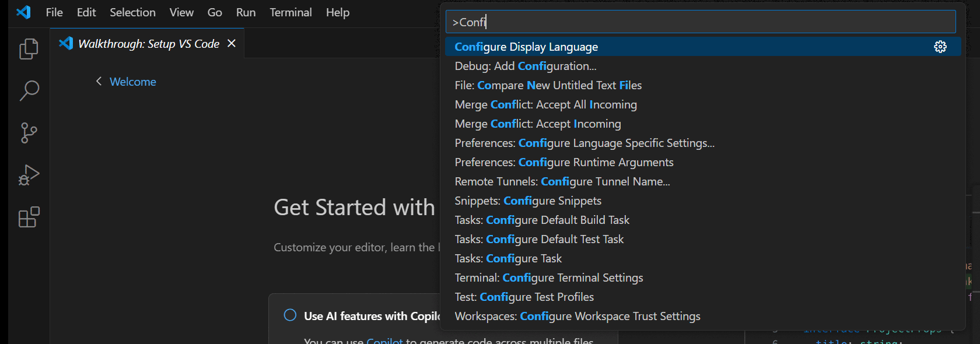Select Use AI features with Copilot radio
Viewport: 980px width, 344px height.
pyautogui.click(x=290, y=315)
